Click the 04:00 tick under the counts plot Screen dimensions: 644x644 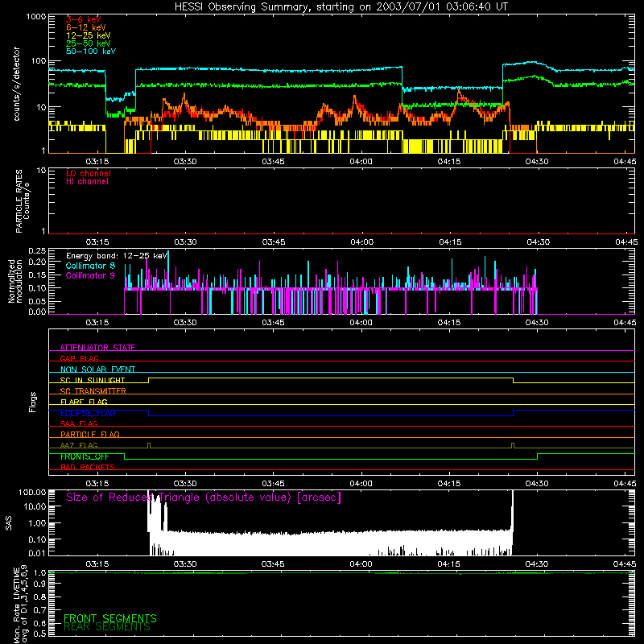coord(361,162)
